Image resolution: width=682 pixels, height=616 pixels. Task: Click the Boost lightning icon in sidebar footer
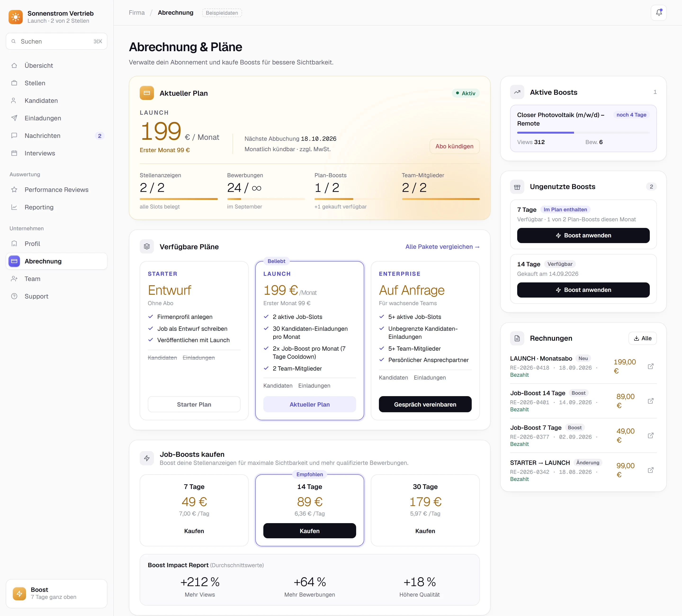coord(19,593)
